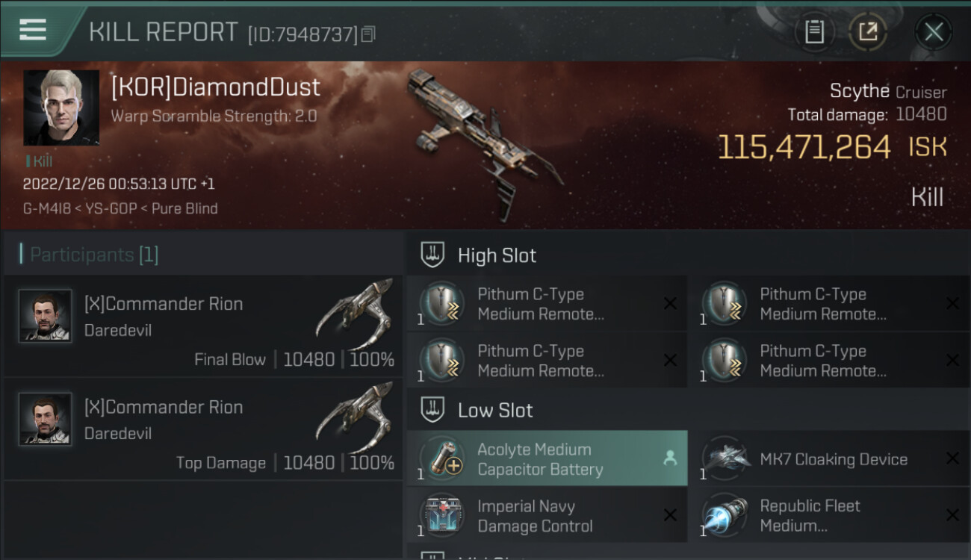Collapse the High Slot section
This screenshot has width=971, height=560.
(x=497, y=255)
